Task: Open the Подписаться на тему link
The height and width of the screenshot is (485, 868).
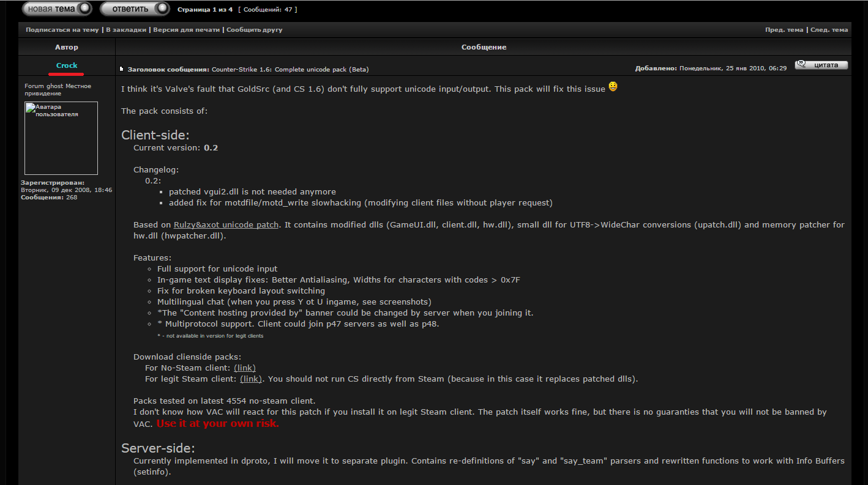Action: (62, 29)
